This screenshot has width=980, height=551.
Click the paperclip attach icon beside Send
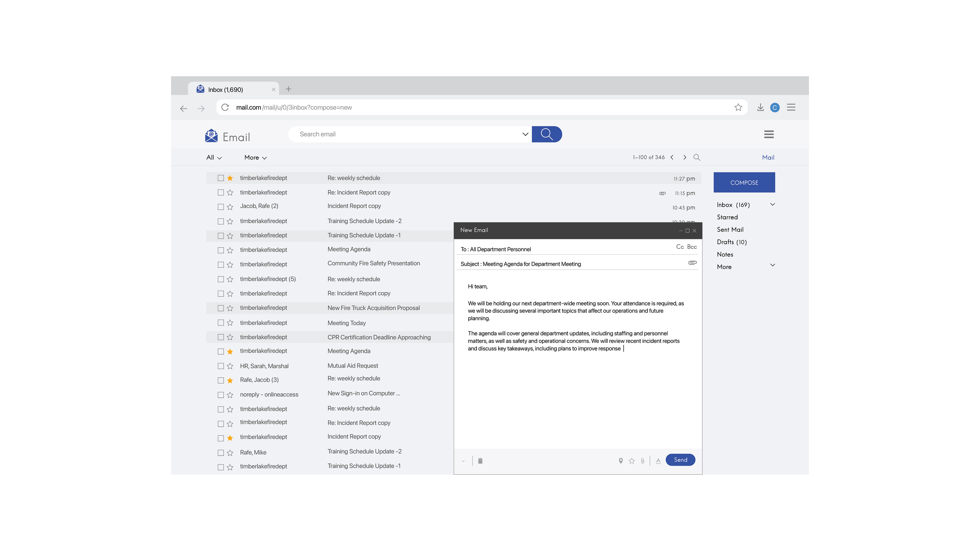coord(643,461)
